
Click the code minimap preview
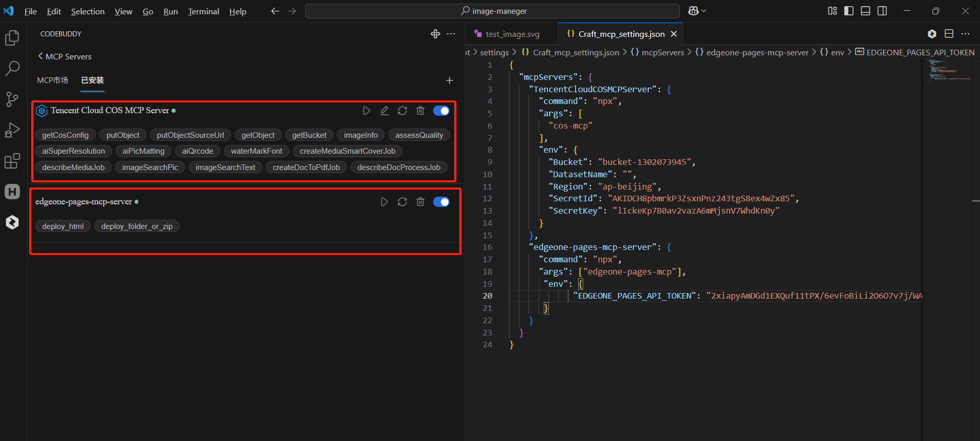coord(949,70)
